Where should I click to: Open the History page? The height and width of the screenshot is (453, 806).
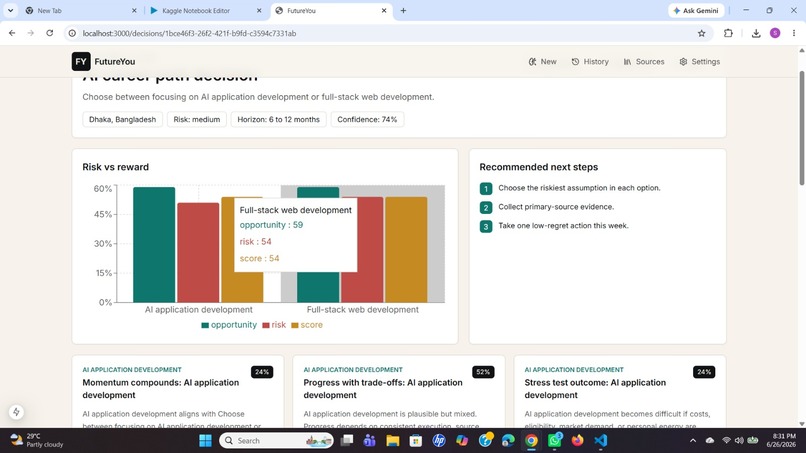click(x=590, y=61)
